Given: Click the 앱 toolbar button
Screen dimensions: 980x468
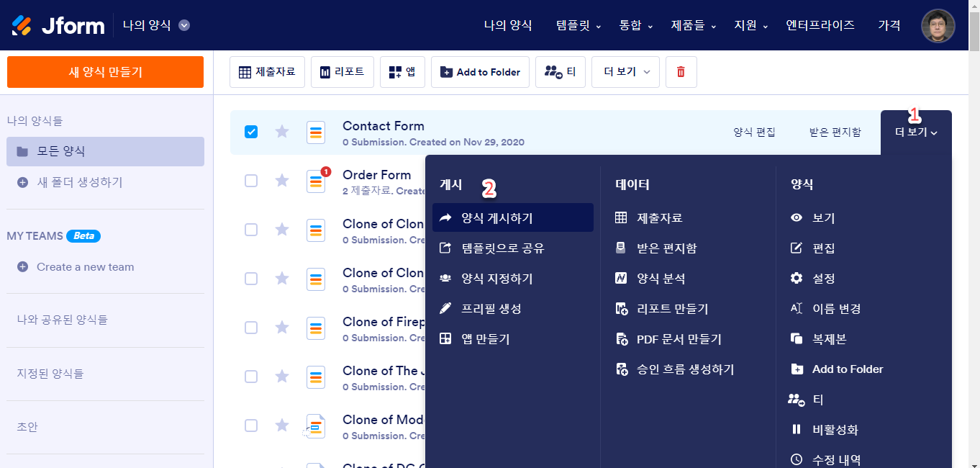Looking at the screenshot, I should click(x=402, y=72).
